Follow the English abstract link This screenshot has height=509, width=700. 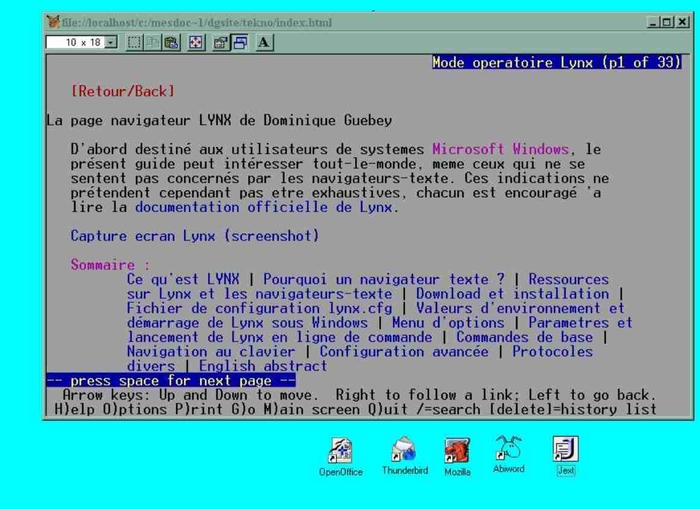[263, 366]
